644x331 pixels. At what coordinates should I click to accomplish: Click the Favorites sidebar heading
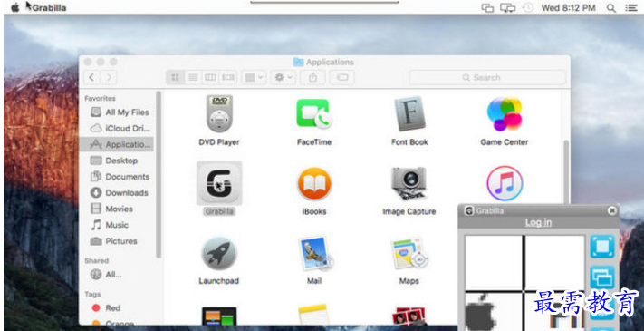coord(100,98)
